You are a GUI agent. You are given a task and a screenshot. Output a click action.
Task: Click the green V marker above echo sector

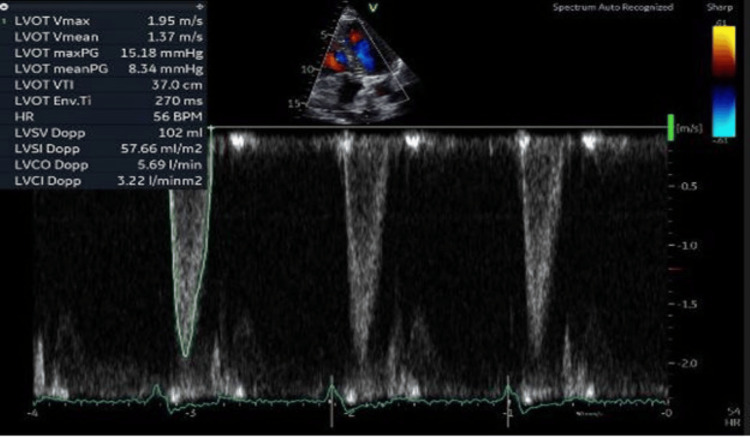(373, 8)
